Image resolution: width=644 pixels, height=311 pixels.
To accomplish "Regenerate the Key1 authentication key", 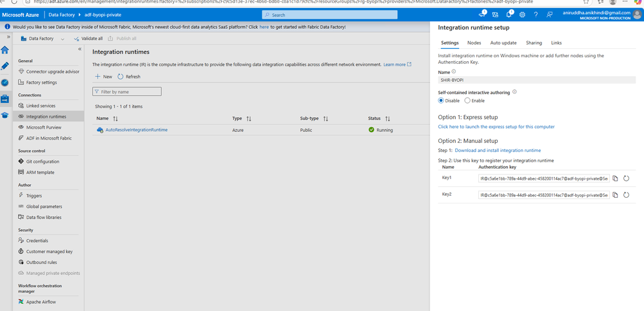I will point(627,178).
